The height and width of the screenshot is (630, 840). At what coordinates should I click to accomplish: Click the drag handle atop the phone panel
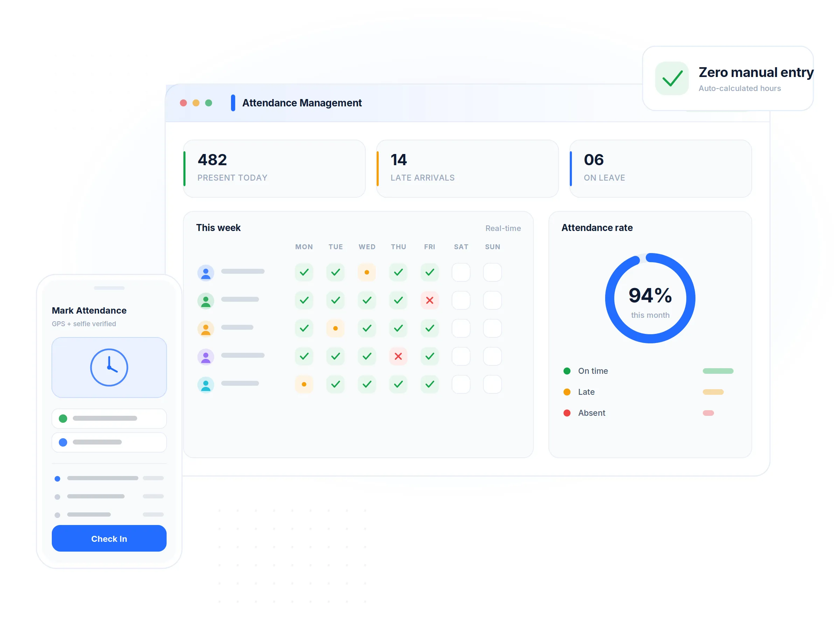tap(109, 288)
